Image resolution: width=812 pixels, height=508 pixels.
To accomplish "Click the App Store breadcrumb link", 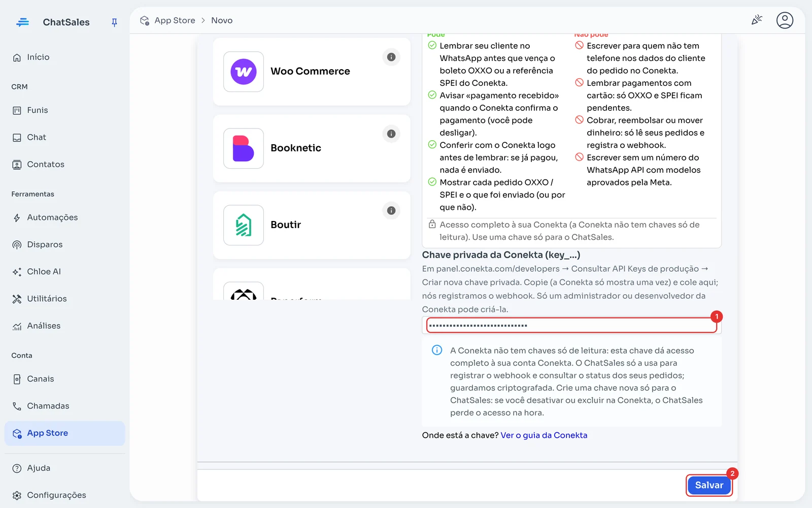I will tap(175, 20).
